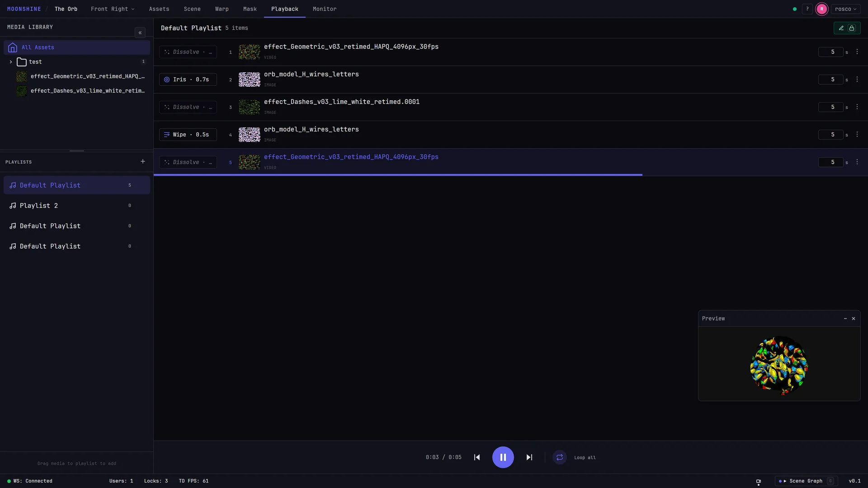Skip to next playlist item
This screenshot has height=488, width=868.
click(529, 457)
